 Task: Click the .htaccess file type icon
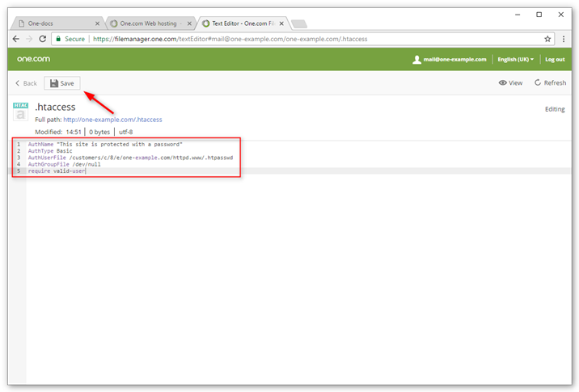(21, 112)
